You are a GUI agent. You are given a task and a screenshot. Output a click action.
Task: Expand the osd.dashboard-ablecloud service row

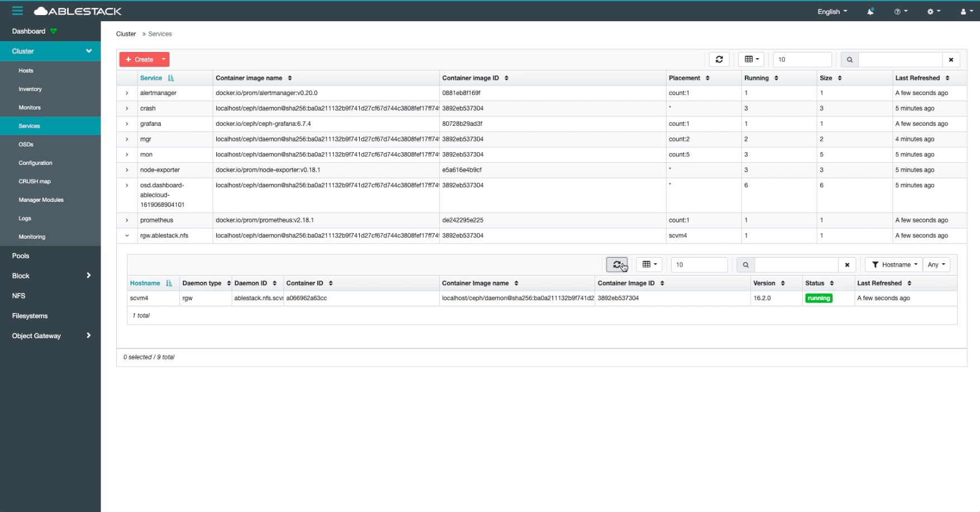pos(127,186)
